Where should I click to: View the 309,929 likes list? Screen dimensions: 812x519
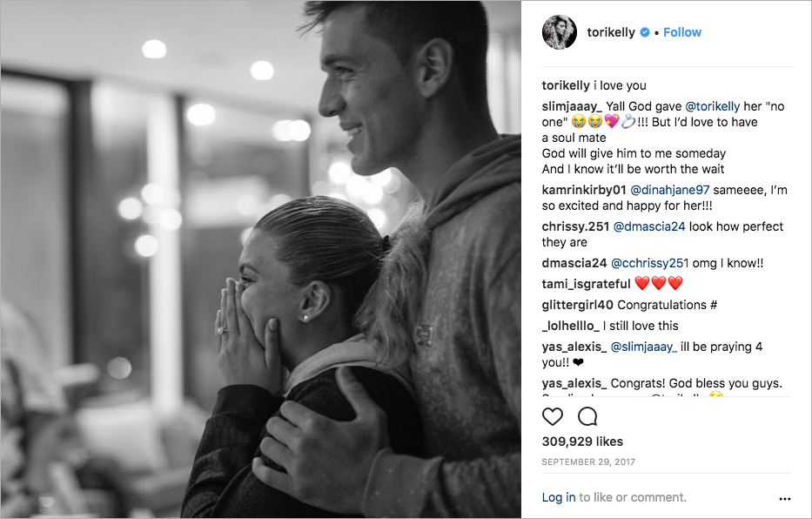coord(582,441)
